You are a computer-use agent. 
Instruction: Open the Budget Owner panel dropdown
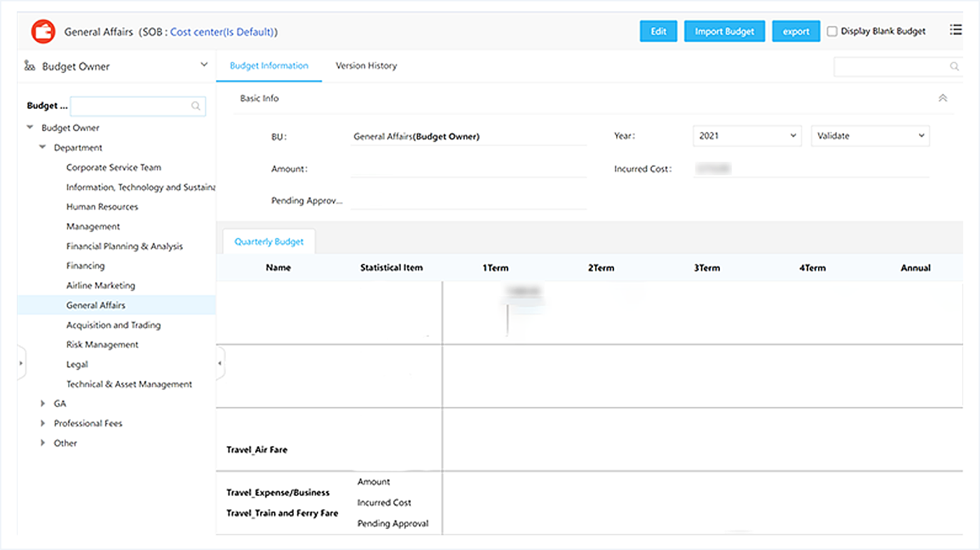pos(204,65)
